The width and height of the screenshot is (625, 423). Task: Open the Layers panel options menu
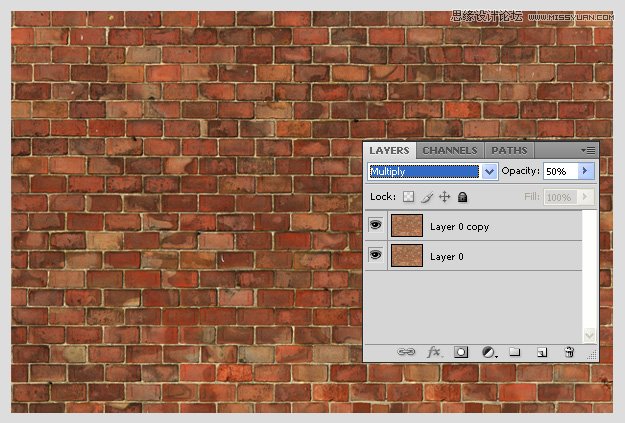(589, 150)
